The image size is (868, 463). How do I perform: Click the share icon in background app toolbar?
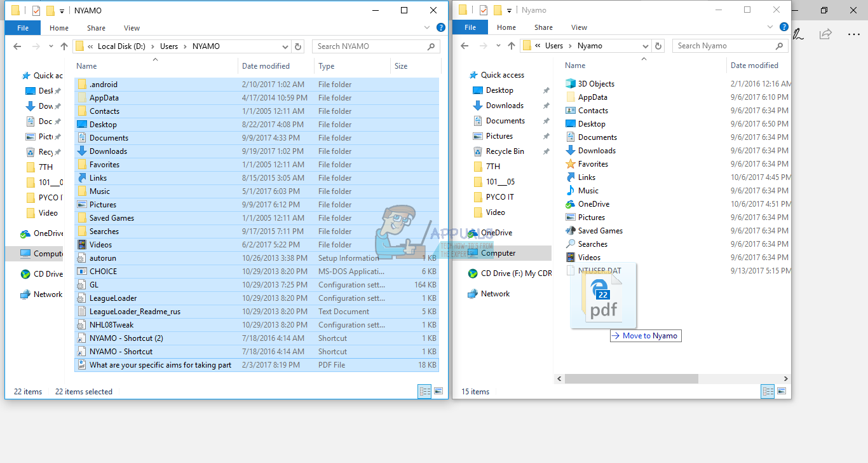(825, 34)
